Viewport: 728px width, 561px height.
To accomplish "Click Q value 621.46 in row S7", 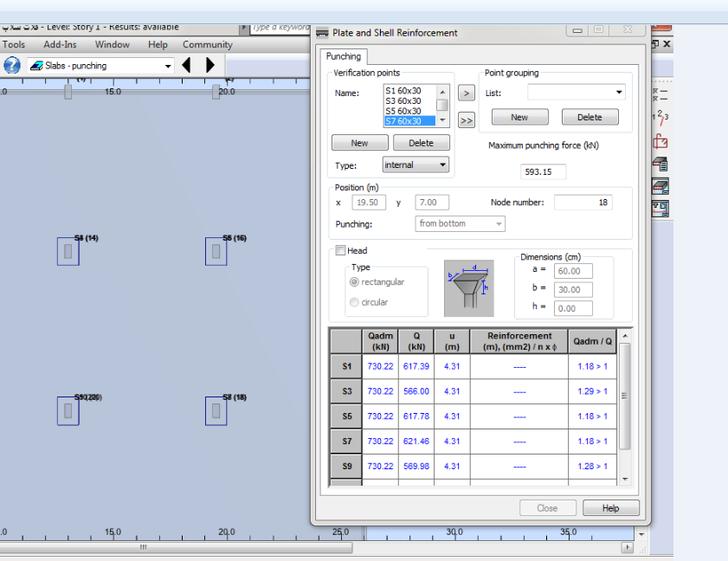I will click(416, 442).
